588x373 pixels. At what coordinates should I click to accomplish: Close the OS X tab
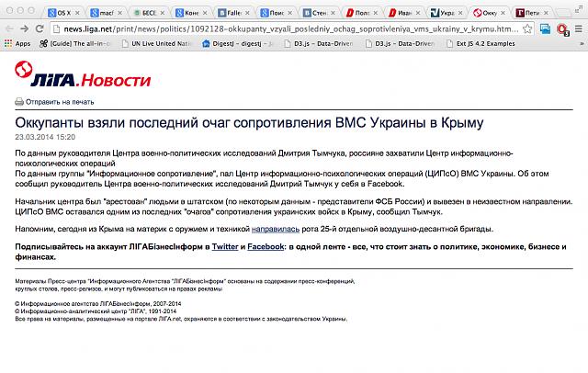tap(77, 13)
